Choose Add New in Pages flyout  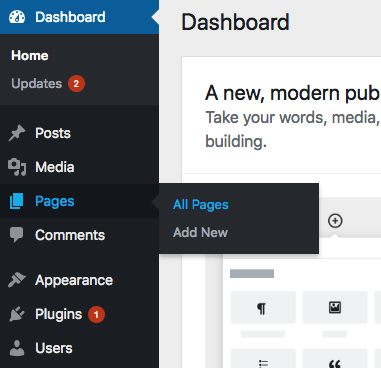coord(200,232)
